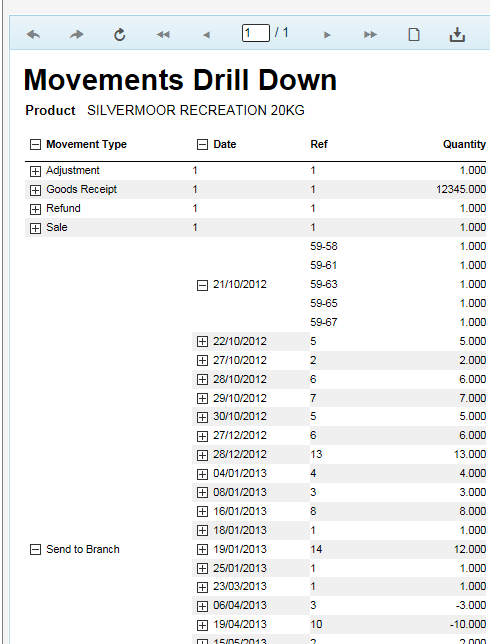Expand the 18/01/2013 date row

click(202, 531)
